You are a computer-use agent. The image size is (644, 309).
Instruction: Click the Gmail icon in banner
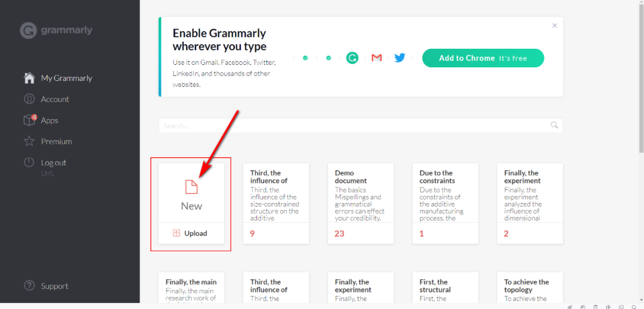pyautogui.click(x=376, y=58)
